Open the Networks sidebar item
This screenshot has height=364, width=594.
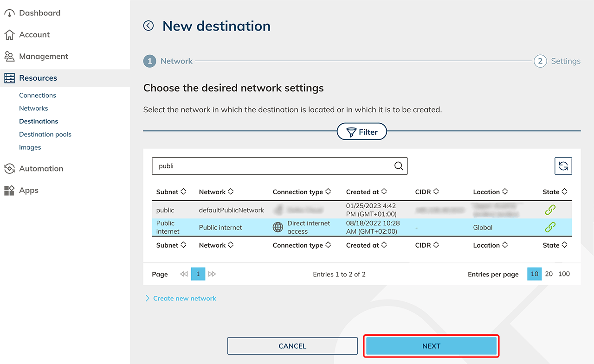pyautogui.click(x=33, y=109)
